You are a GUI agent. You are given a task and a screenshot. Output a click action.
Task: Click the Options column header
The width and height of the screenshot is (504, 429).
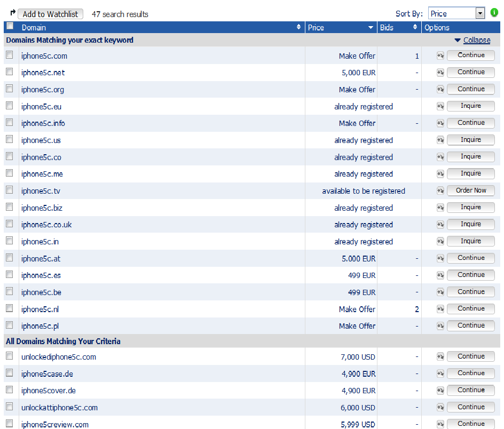pos(437,28)
